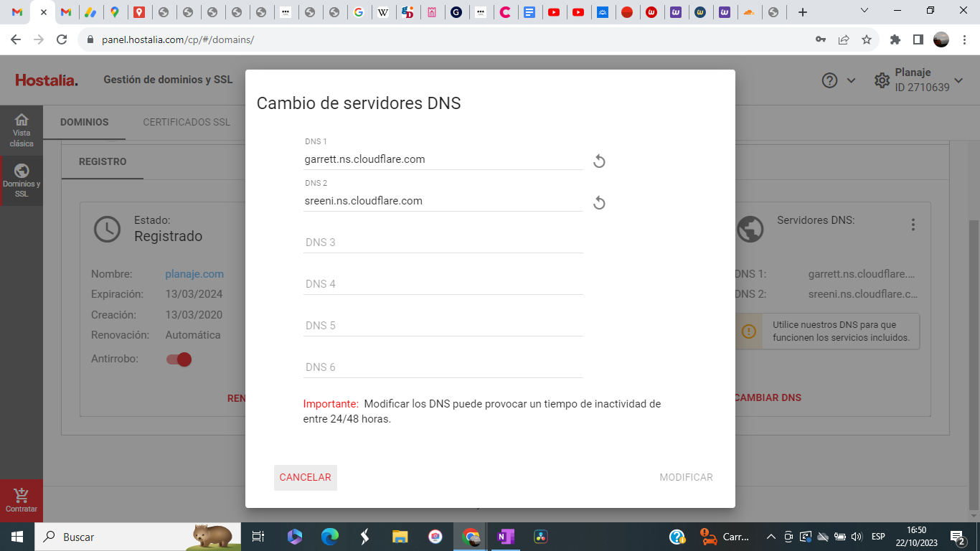Open the tab search dropdown
The width and height of the screenshot is (980, 551).
pos(864,11)
